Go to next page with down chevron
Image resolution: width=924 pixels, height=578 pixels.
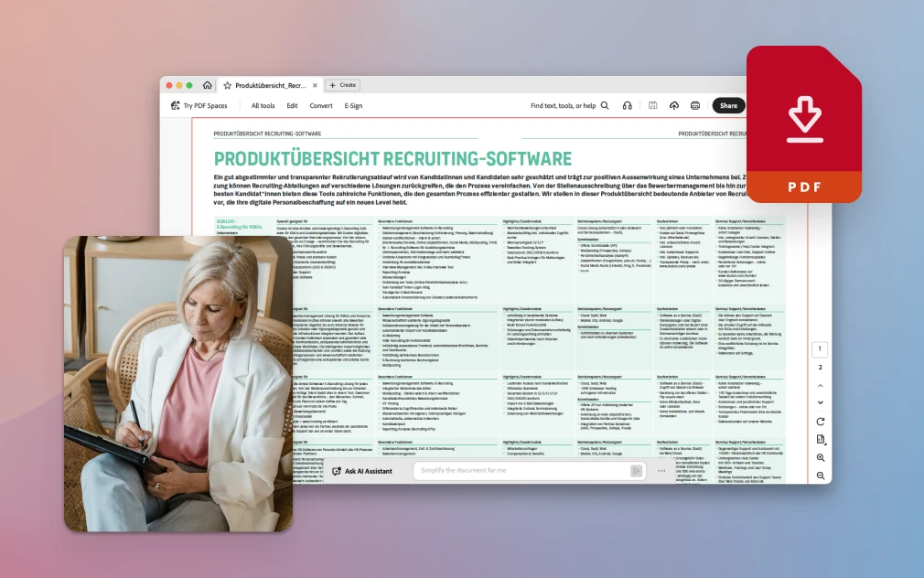821,403
